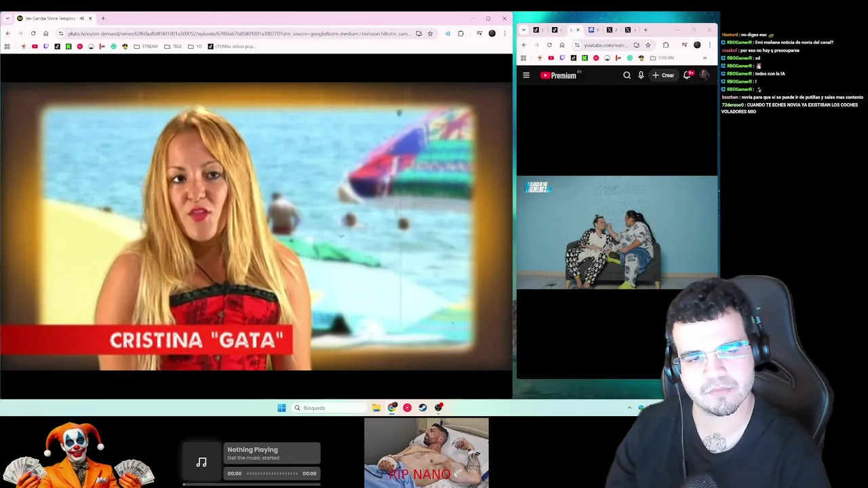Close the active YouTube tab
Screen dimensions: 868x488
click(578, 30)
